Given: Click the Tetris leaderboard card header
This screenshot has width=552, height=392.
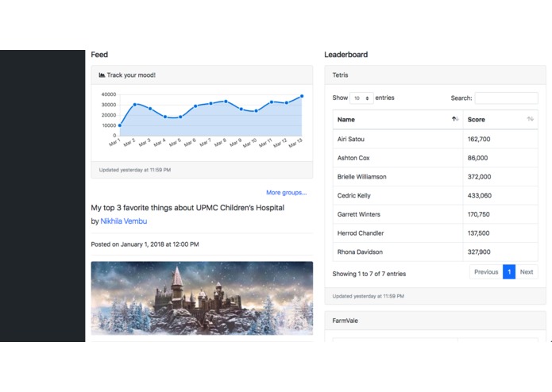Looking at the screenshot, I should pos(435,75).
